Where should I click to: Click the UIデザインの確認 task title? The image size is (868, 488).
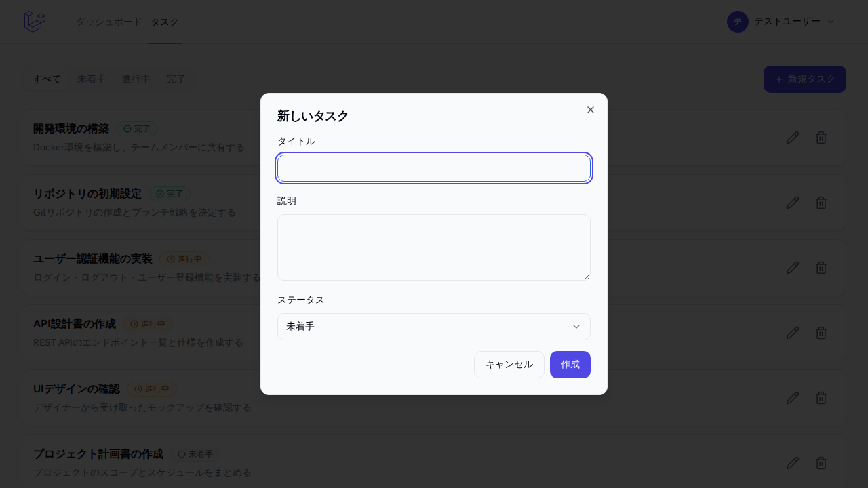[77, 389]
